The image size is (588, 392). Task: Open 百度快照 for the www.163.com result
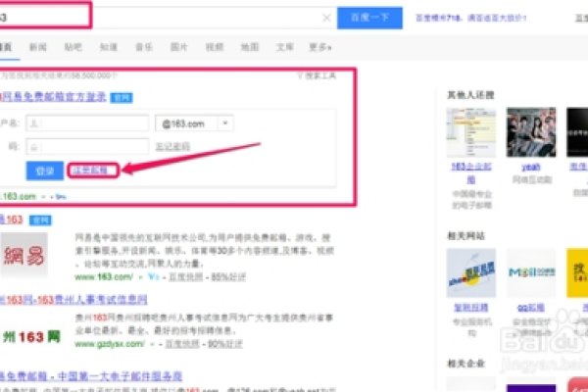pyautogui.click(x=185, y=276)
